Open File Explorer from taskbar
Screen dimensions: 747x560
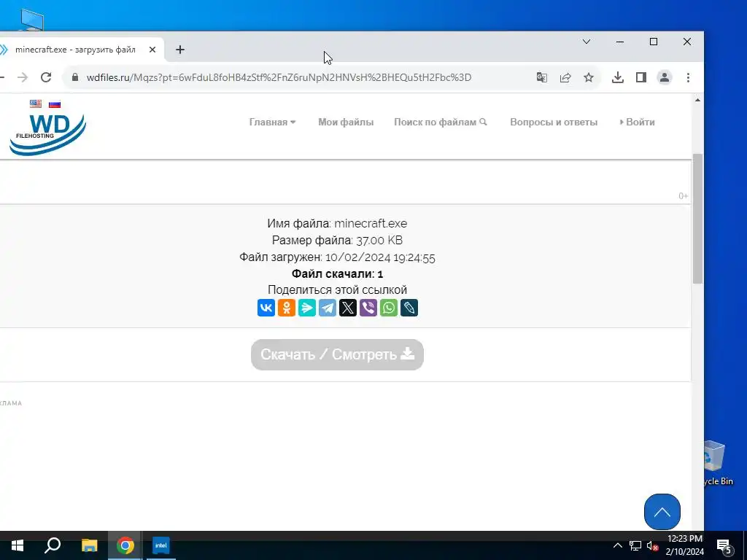(89, 545)
